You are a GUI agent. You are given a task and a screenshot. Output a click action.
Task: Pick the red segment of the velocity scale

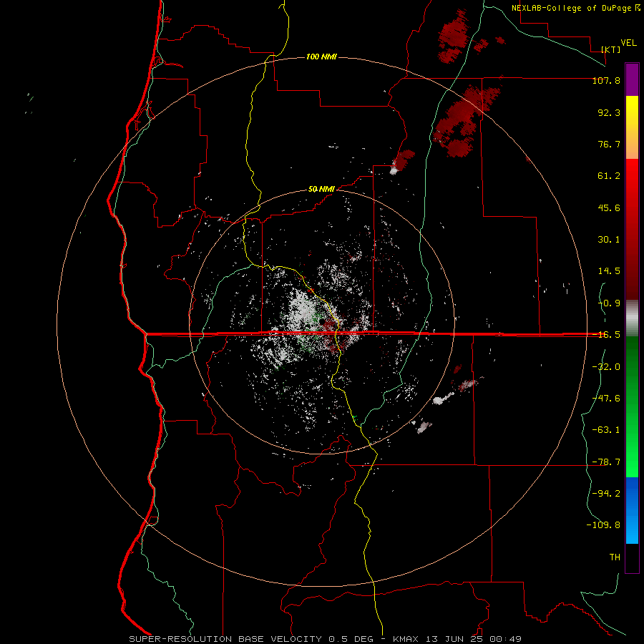[x=632, y=229]
